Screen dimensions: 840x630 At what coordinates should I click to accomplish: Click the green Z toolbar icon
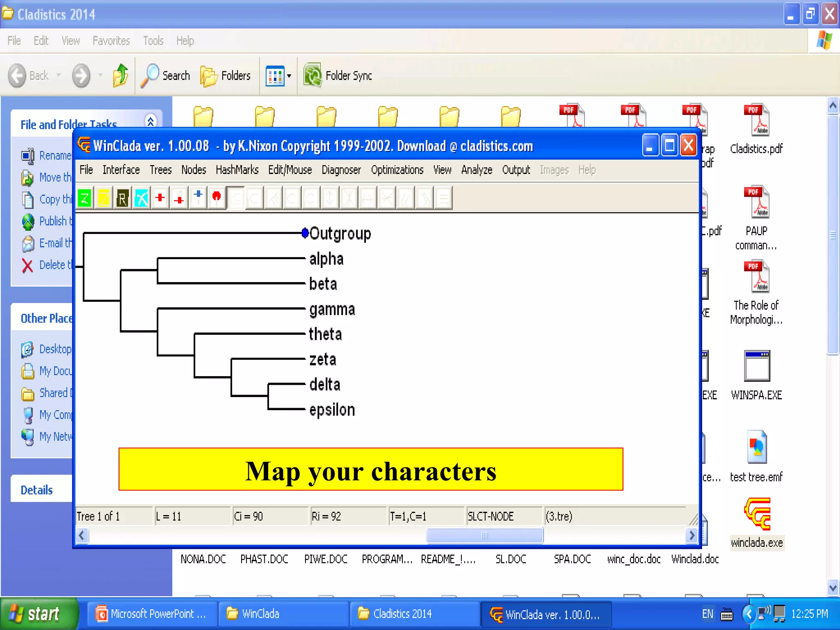point(84,199)
